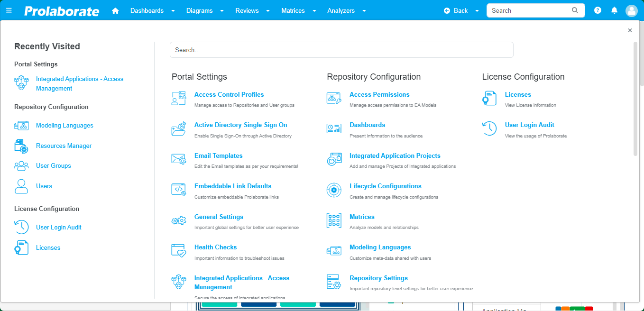Open the Diagrams menu
The width and height of the screenshot is (644, 311).
199,10
